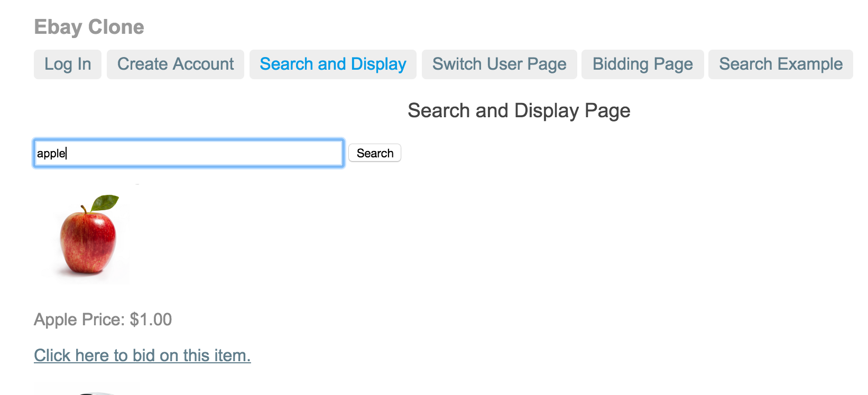Open the Bidding Page tab
This screenshot has width=868, height=395.
tap(643, 64)
